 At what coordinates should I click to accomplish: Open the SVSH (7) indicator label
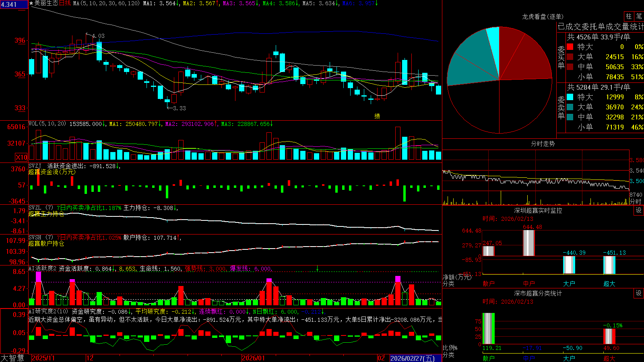pos(41,238)
